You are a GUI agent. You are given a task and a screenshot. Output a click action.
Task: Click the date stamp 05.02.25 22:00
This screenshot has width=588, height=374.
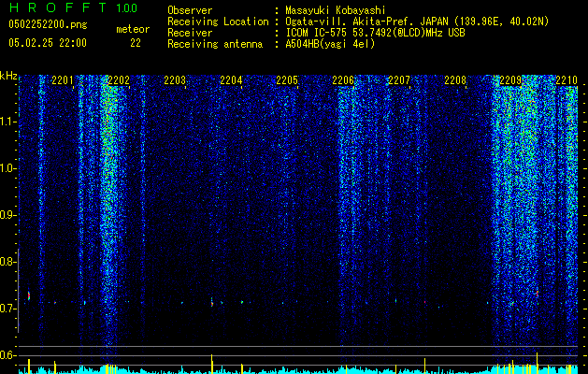pyautogui.click(x=48, y=43)
